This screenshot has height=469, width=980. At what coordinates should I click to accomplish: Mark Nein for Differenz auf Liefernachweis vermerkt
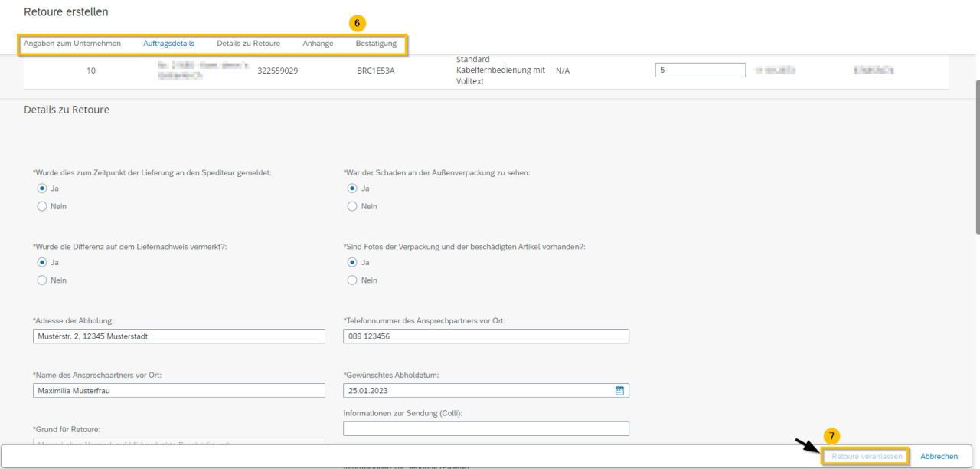coord(42,280)
